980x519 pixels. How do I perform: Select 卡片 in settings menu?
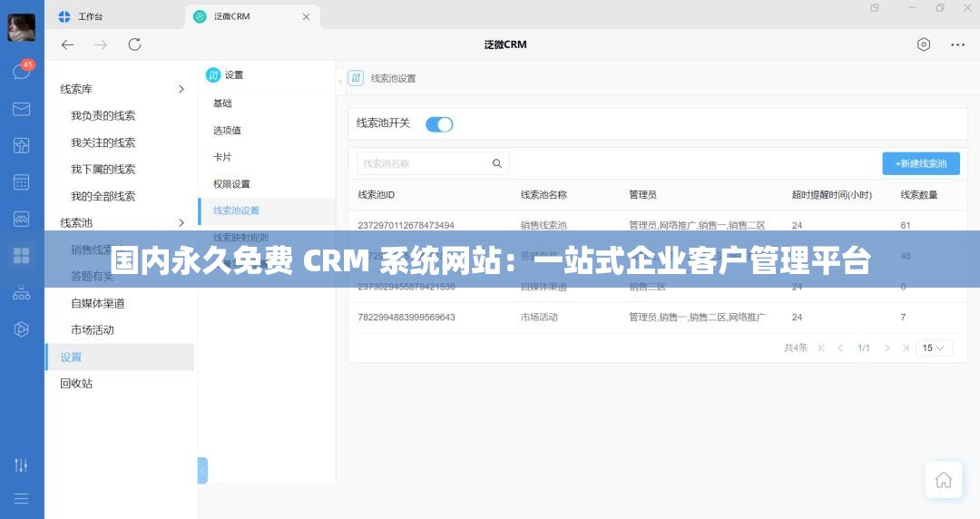[x=222, y=157]
